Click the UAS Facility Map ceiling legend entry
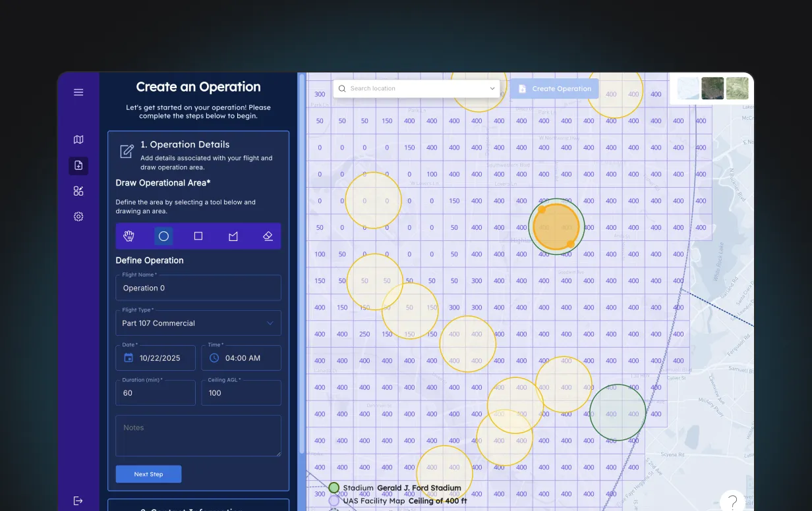 (398, 501)
